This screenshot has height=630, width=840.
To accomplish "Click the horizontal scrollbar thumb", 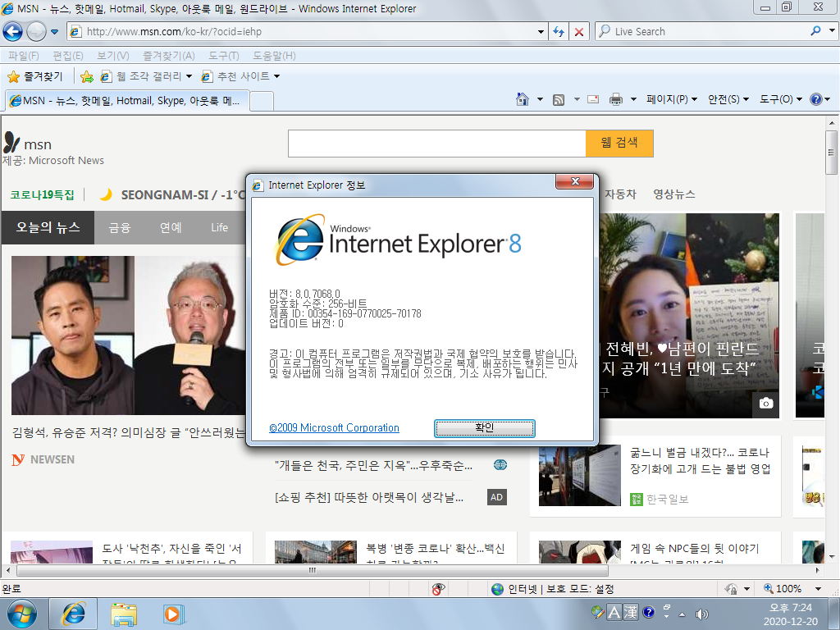I will point(313,570).
